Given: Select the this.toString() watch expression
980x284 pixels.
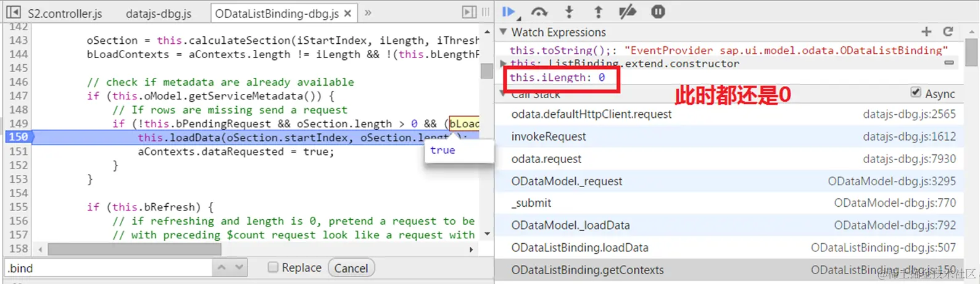Looking at the screenshot, I should click(728, 50).
